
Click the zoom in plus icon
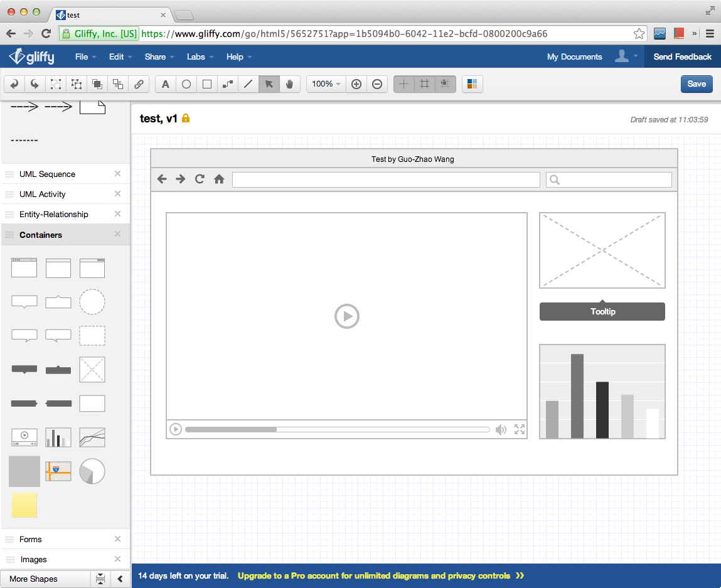pyautogui.click(x=356, y=84)
